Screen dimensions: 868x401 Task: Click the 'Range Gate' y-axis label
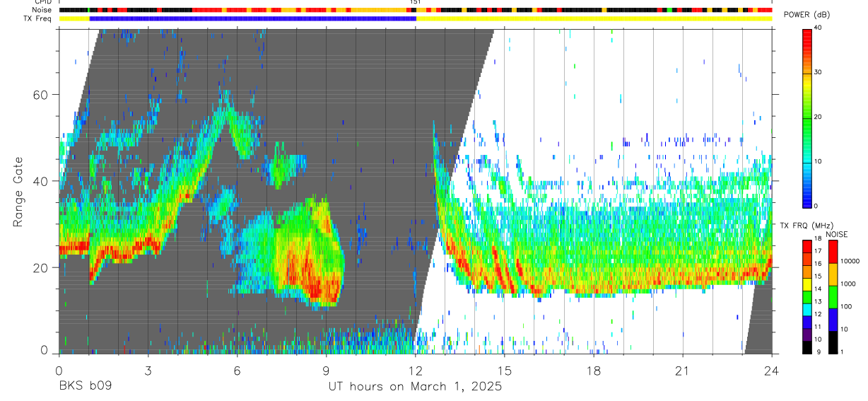tap(19, 192)
